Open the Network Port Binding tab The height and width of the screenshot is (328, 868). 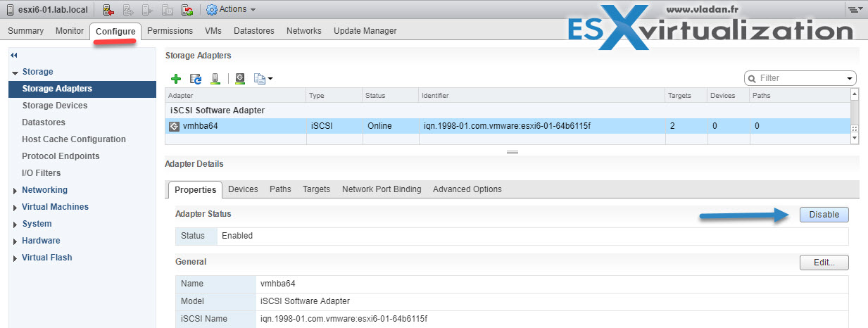click(382, 189)
